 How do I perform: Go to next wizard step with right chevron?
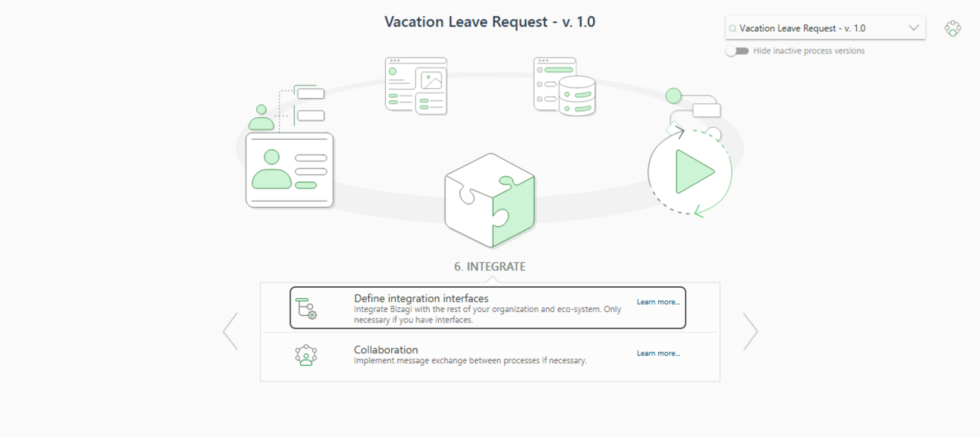click(x=750, y=331)
